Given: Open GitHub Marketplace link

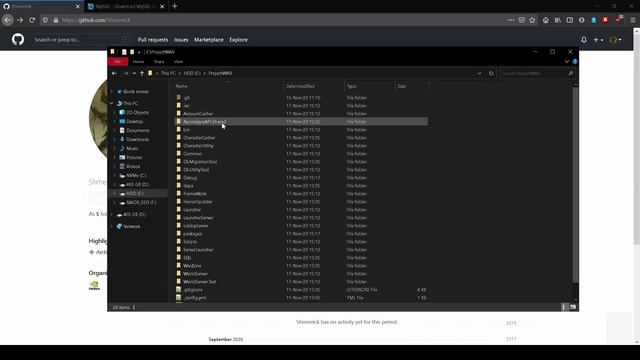Looking at the screenshot, I should click(209, 40).
